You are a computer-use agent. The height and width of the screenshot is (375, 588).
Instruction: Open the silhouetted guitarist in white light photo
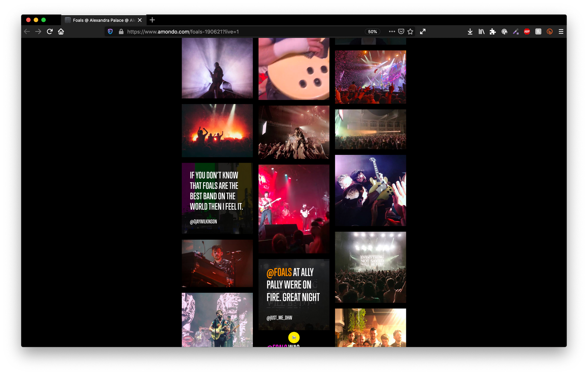coord(217,68)
